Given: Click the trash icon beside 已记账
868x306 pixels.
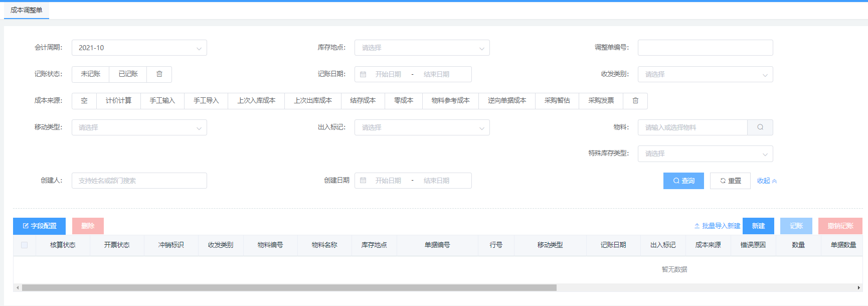Looking at the screenshot, I should point(159,74).
